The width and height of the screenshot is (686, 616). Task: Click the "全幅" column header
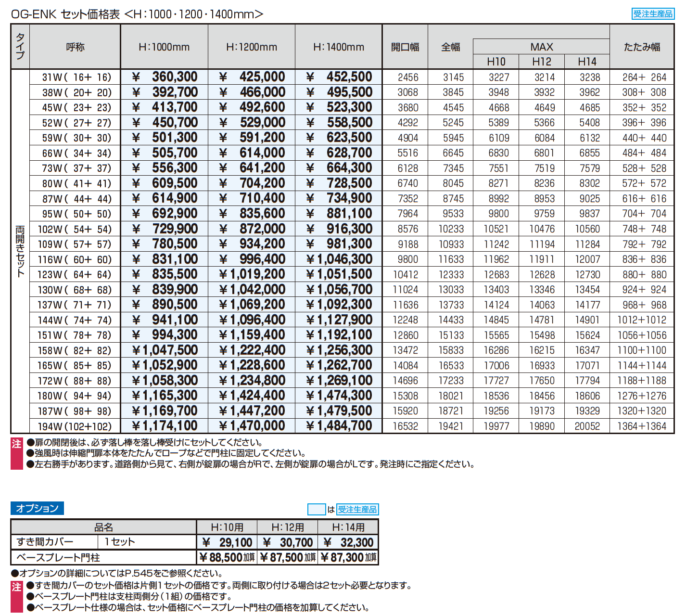(x=451, y=47)
